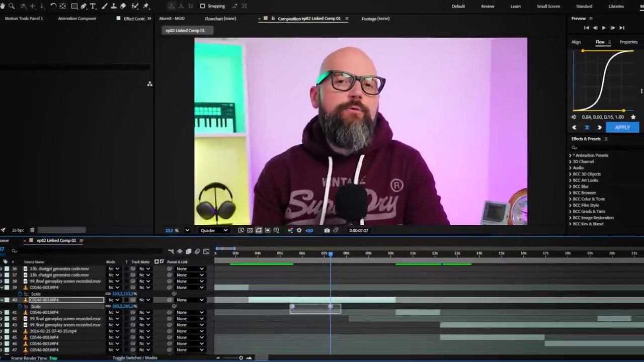This screenshot has width=644, height=362.
Task: Select the Type tool
Action: point(93,6)
